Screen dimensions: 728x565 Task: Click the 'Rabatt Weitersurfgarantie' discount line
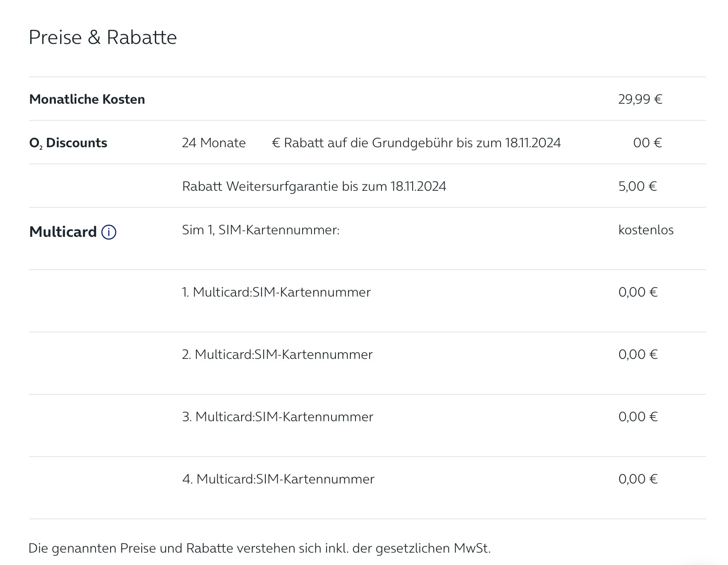point(314,186)
